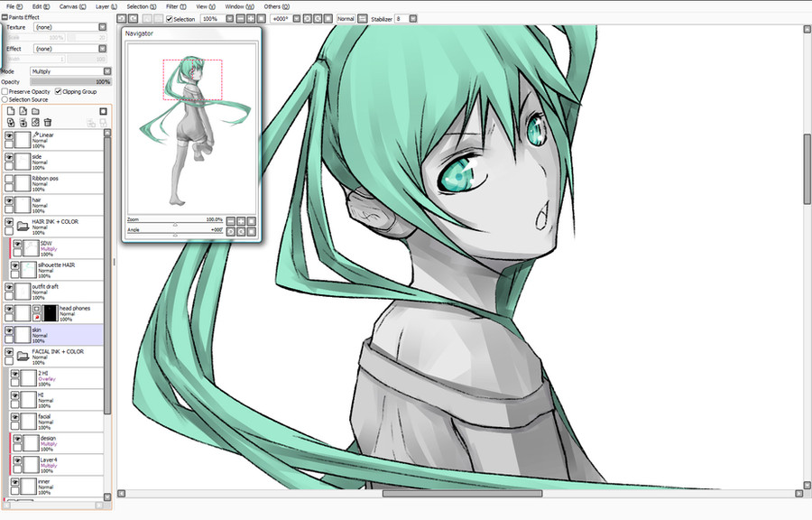This screenshot has height=520, width=812.
Task: Open the toolbar rotation angle dropdown arrow
Action: [296, 19]
